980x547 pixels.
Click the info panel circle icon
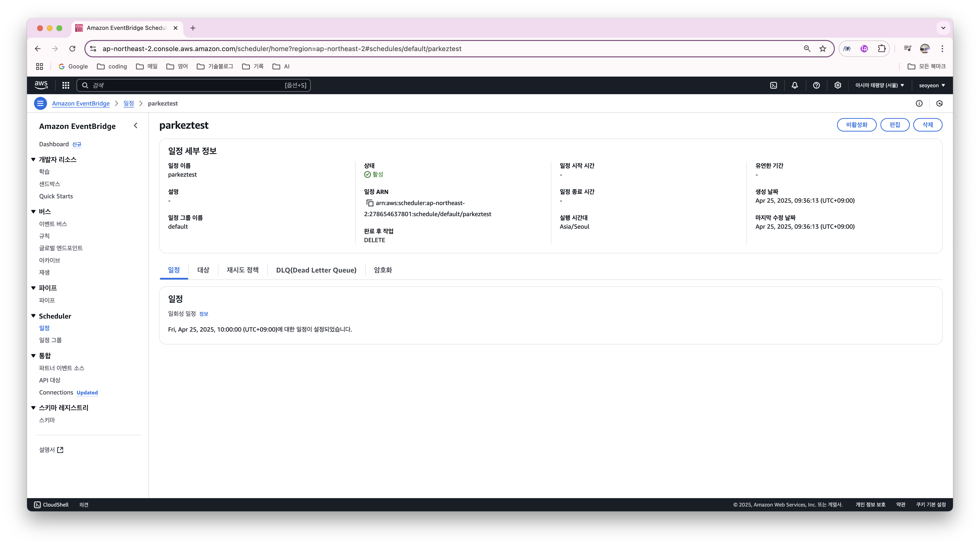(x=919, y=103)
